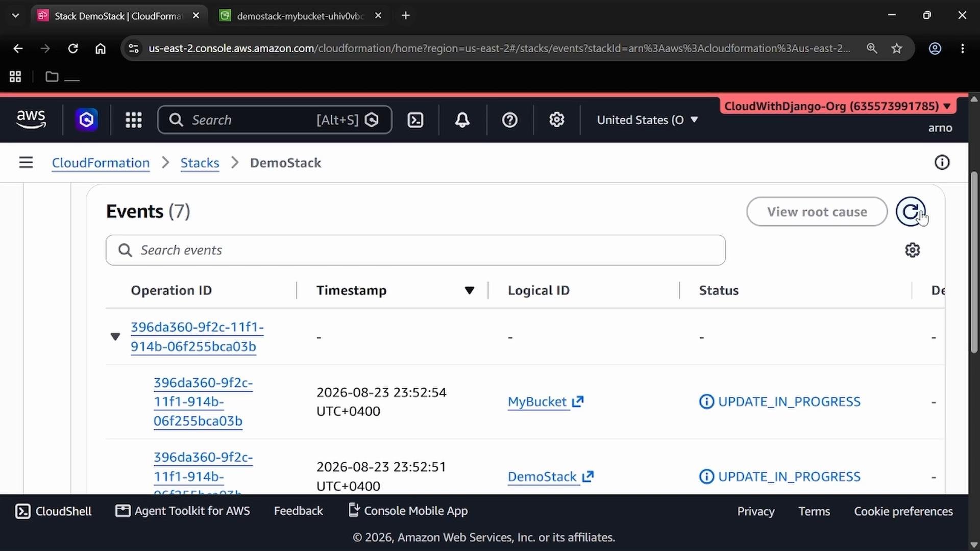
Task: Go to the browser home page
Action: pos(101,48)
